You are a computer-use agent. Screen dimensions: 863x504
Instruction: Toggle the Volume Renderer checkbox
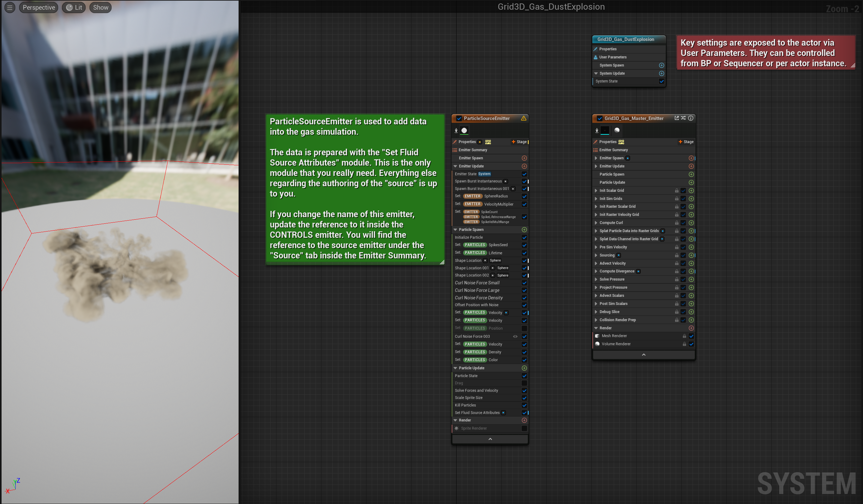[x=691, y=344]
